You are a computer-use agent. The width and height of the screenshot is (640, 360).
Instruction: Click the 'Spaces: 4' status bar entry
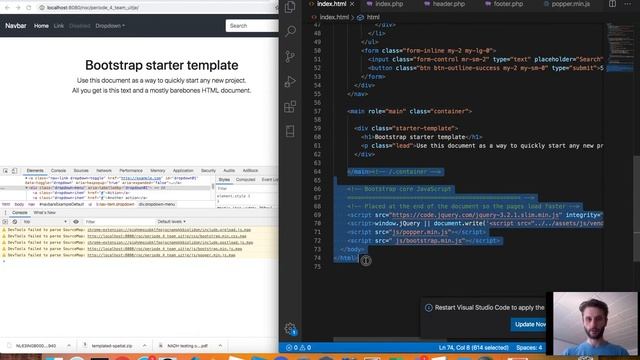tap(529, 348)
